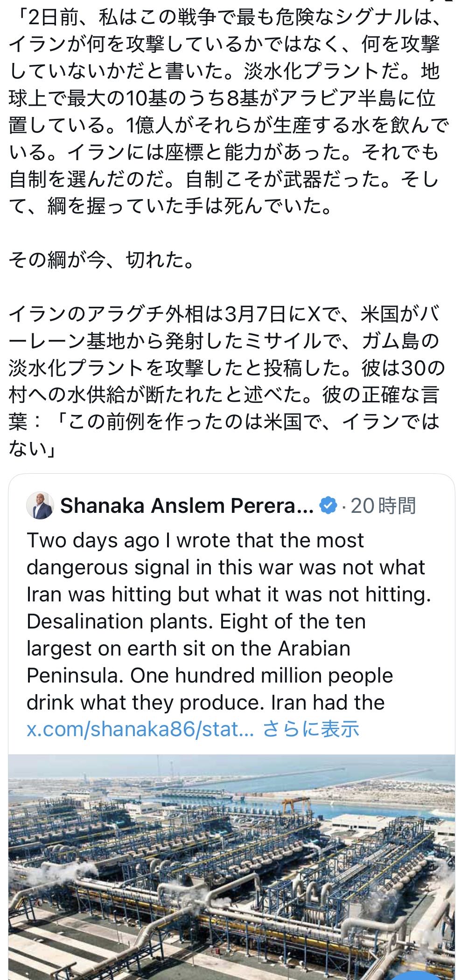
Task: Tap the quoted post's English text body
Action: click(224, 620)
